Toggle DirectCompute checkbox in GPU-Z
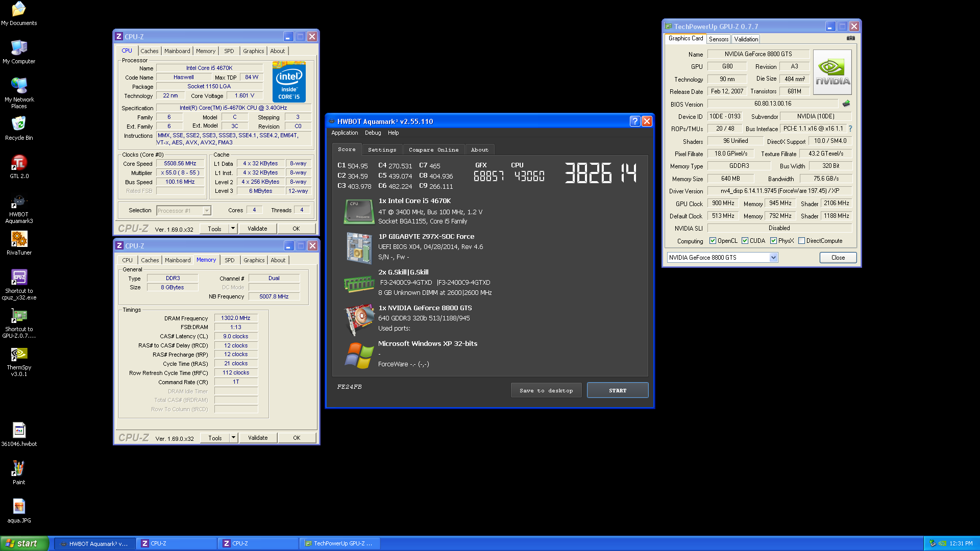The height and width of the screenshot is (551, 980). pos(801,241)
